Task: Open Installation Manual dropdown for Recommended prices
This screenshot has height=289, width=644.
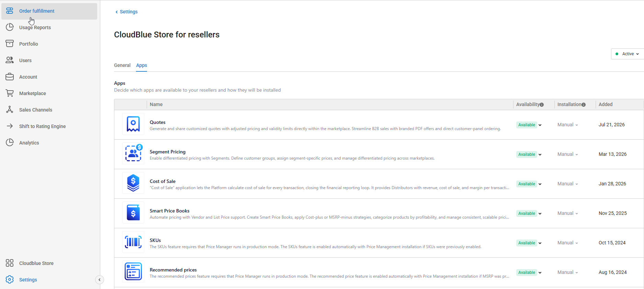Action: (568, 273)
